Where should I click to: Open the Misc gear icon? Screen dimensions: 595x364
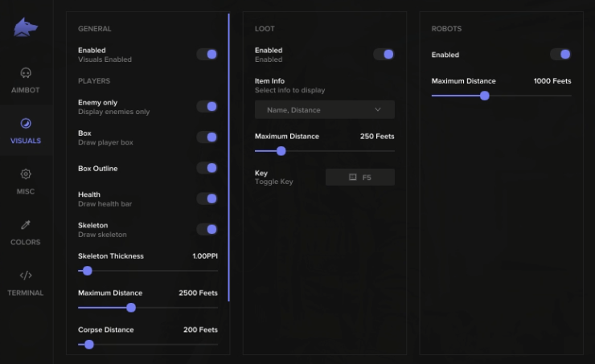coord(25,174)
